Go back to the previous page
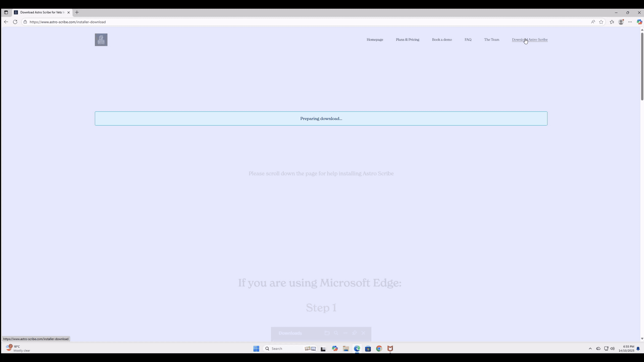 [x=6, y=22]
